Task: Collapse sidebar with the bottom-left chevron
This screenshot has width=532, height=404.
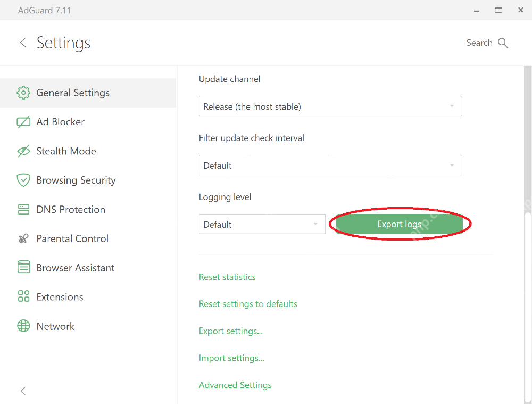Action: (23, 391)
